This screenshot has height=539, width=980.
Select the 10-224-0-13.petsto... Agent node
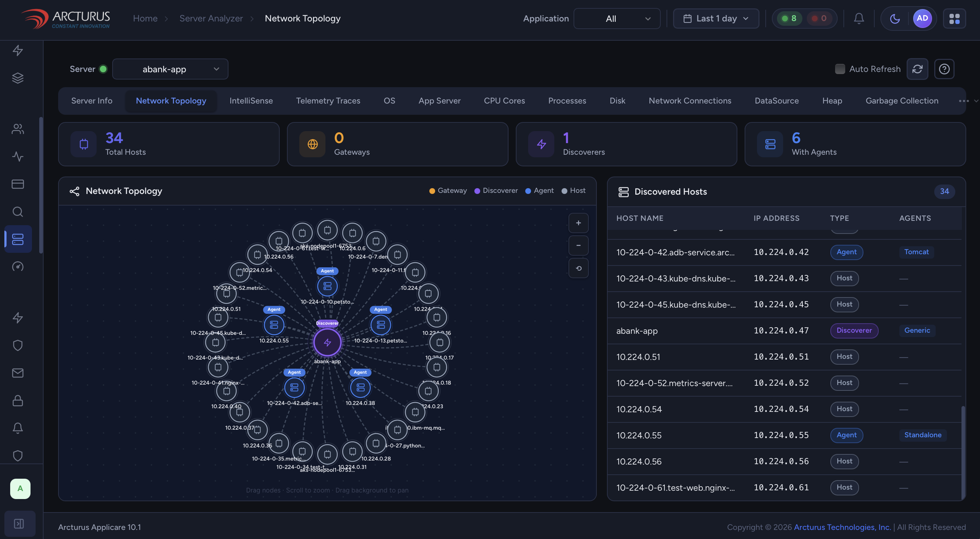click(x=380, y=325)
